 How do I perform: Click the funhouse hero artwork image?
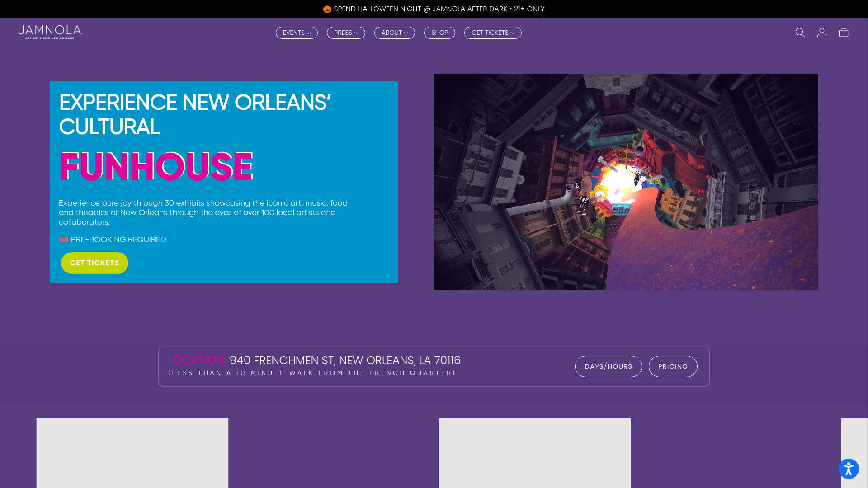tap(626, 182)
